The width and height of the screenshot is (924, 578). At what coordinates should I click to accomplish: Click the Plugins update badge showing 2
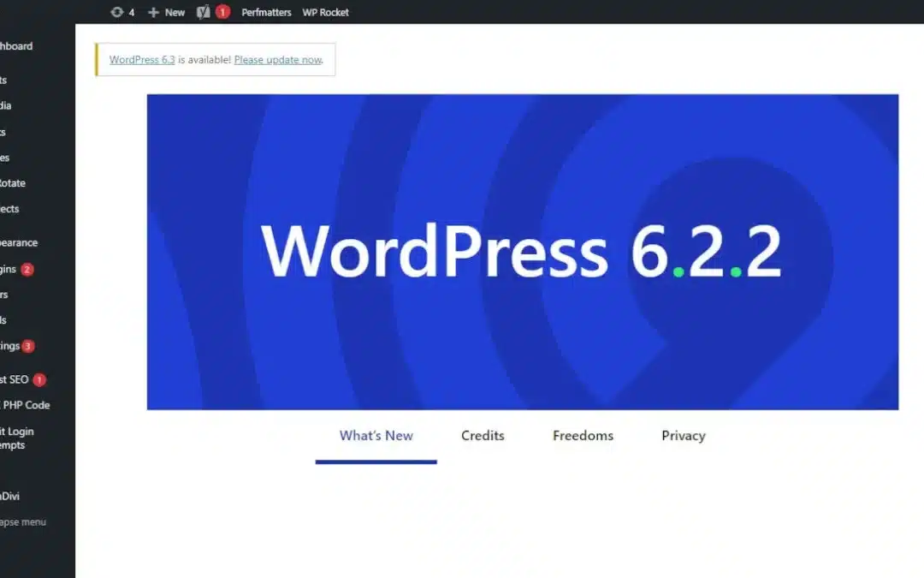[x=27, y=270]
